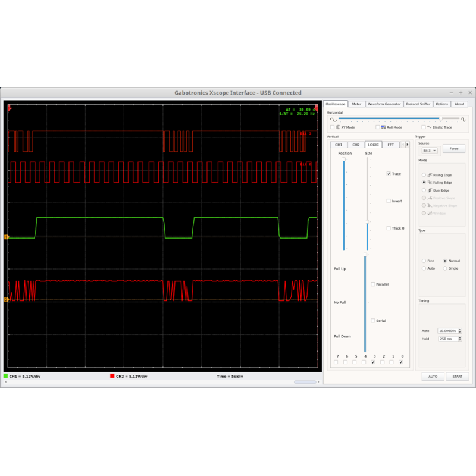Switch to the Protocol Sniffer tab

(x=419, y=103)
